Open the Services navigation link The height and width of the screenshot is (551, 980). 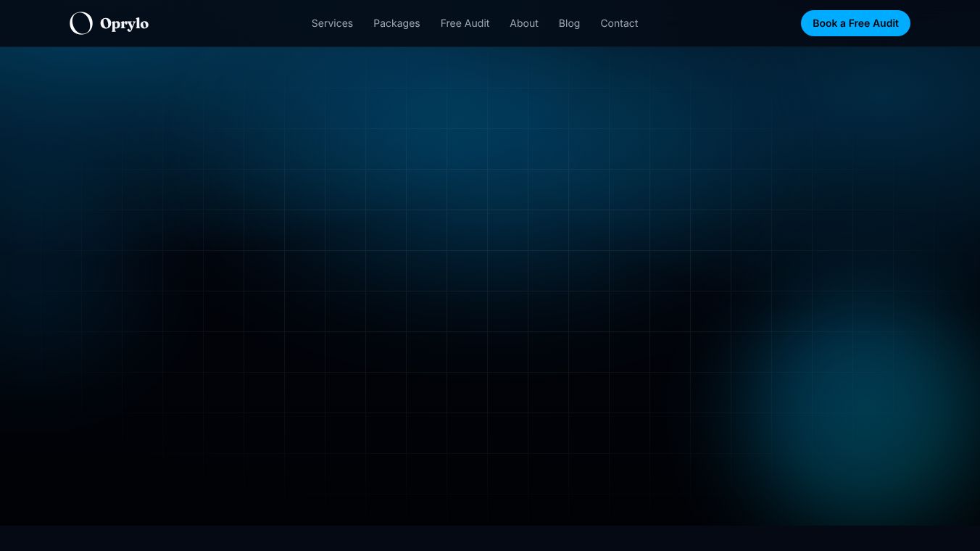tap(332, 23)
